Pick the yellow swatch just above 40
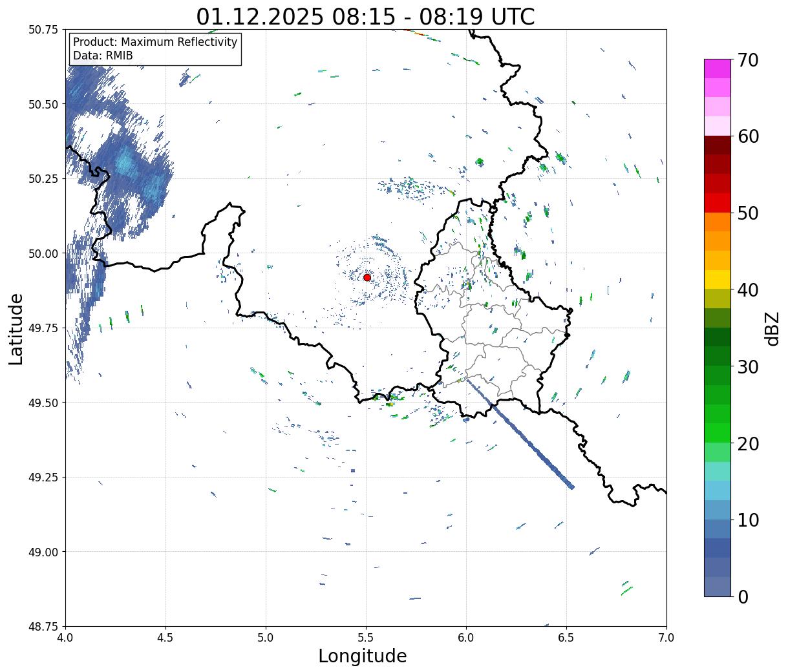This screenshot has width=788, height=672. click(x=718, y=279)
